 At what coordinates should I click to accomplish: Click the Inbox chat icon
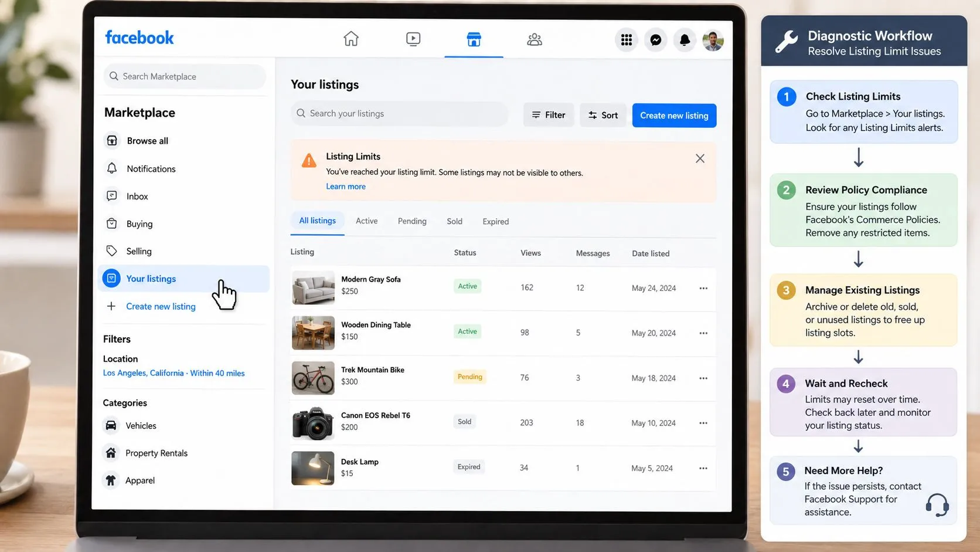point(112,196)
